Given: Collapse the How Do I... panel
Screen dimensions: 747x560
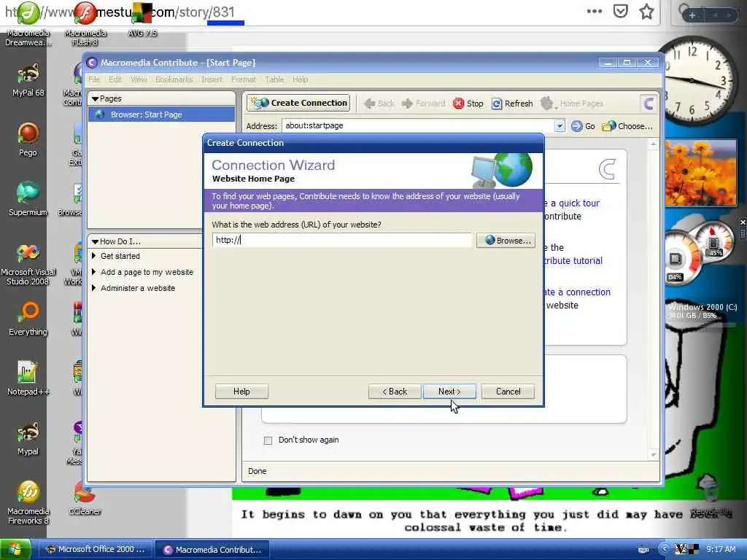Looking at the screenshot, I should pos(96,241).
